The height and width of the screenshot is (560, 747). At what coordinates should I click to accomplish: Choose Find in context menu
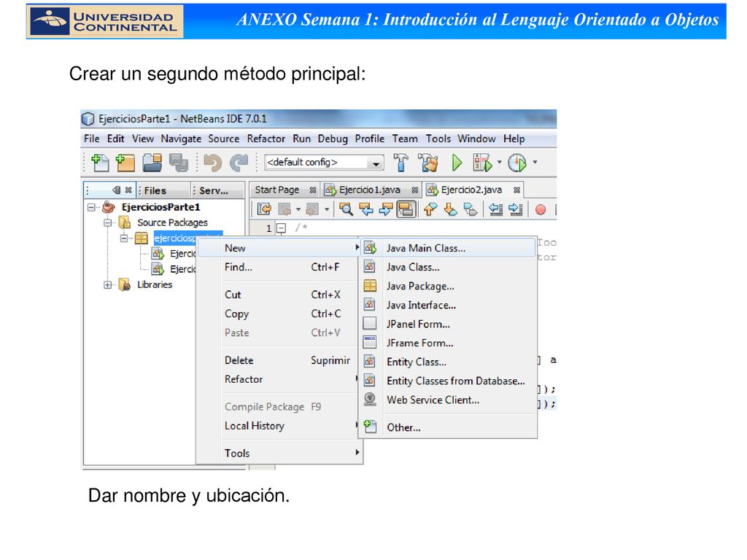279,267
